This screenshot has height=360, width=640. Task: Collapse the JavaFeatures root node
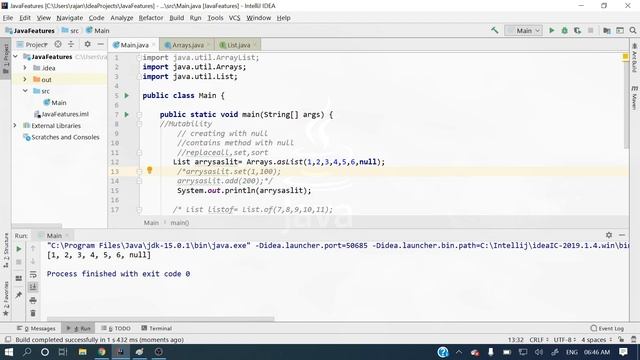(16, 56)
